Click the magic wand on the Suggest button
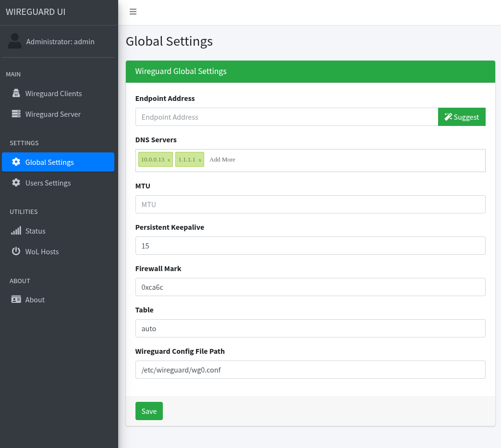501x448 pixels. 448,116
